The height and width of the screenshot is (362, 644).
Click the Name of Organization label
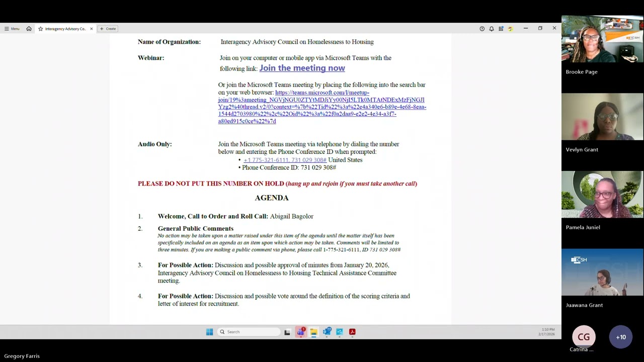pos(169,42)
